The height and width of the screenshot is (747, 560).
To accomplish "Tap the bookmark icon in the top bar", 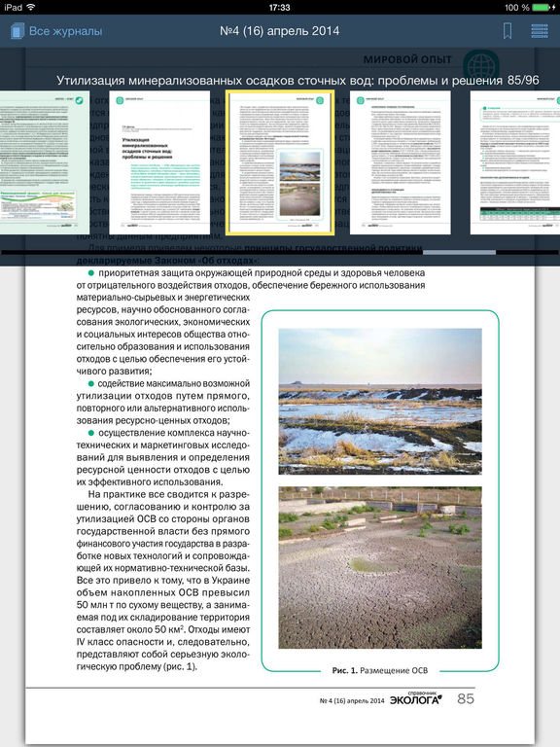I will tap(507, 31).
